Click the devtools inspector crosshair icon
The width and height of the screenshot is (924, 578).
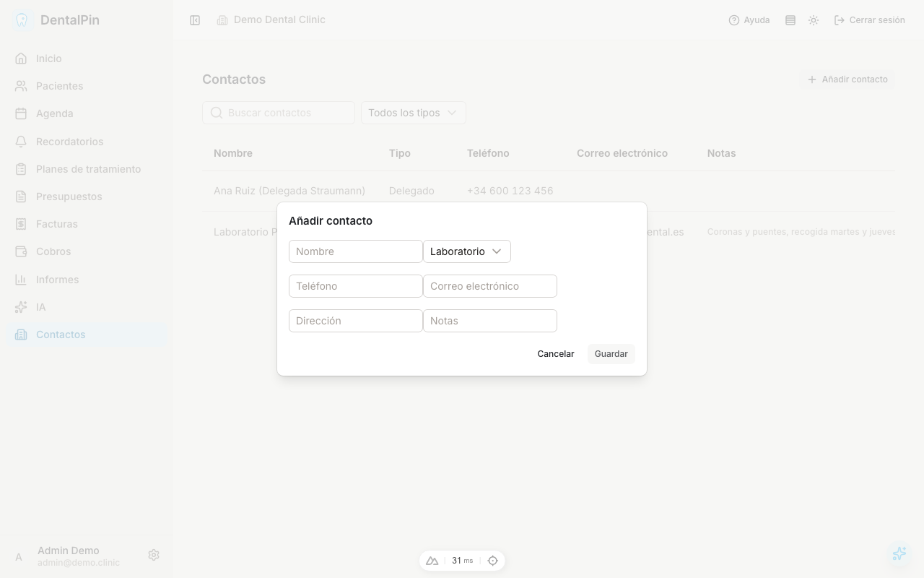[x=493, y=561]
